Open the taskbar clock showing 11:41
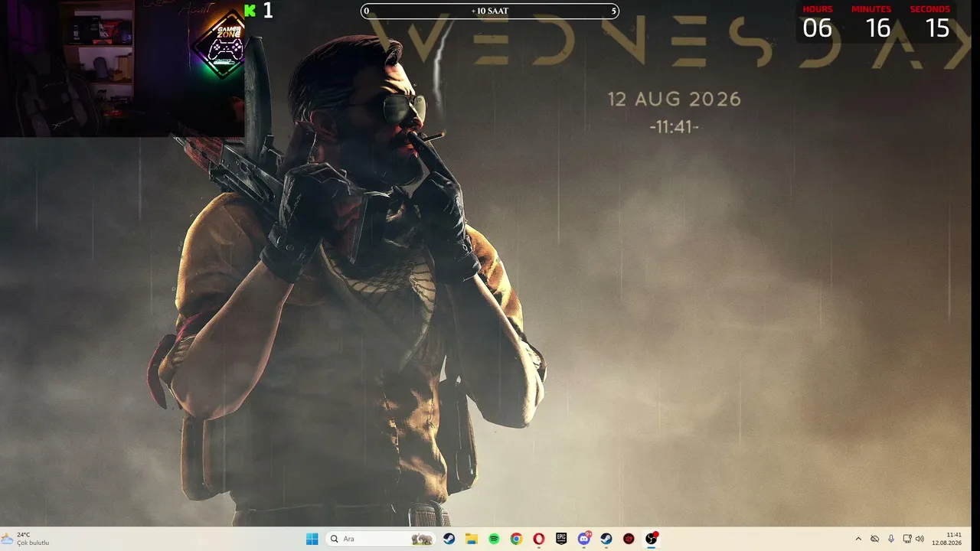This screenshot has width=980, height=551. [x=947, y=539]
